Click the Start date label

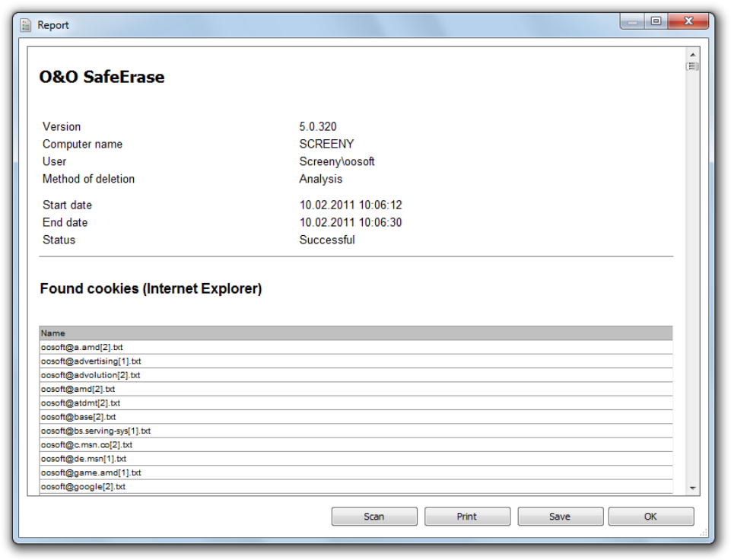tap(67, 205)
